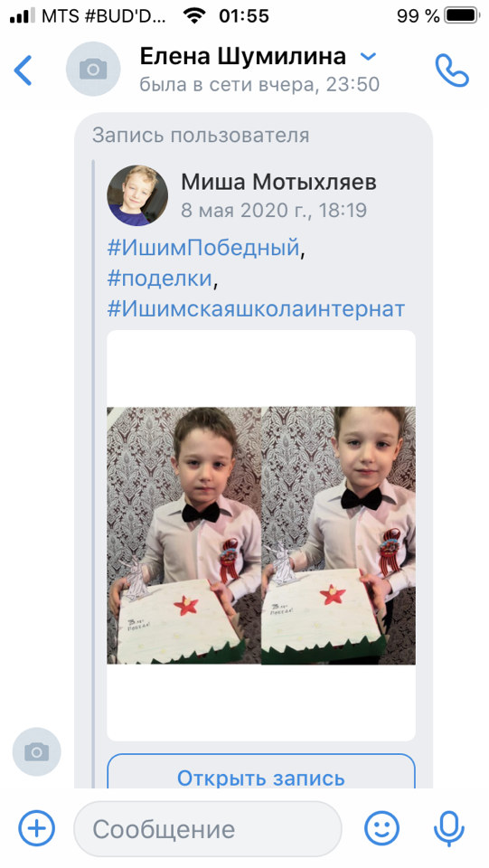Tap the sender avatar beside the message
Screen dimensions: 489x868
pyautogui.click(x=36, y=751)
